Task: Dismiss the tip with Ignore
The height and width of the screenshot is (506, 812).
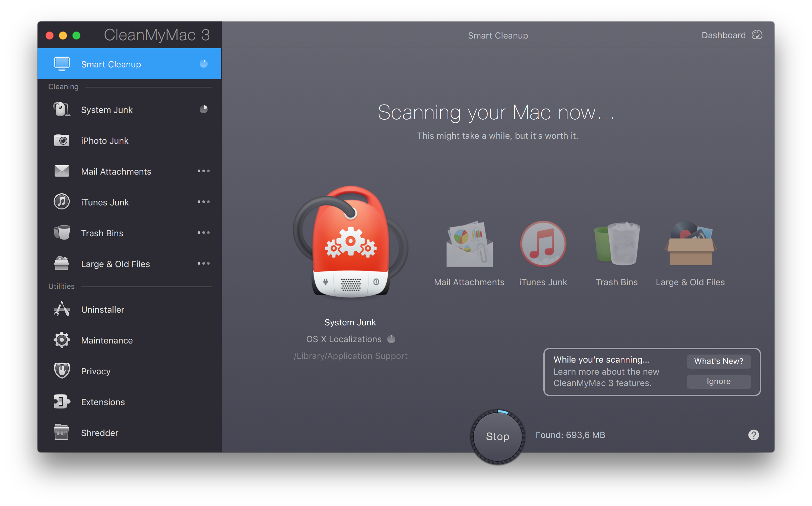Action: click(x=719, y=381)
